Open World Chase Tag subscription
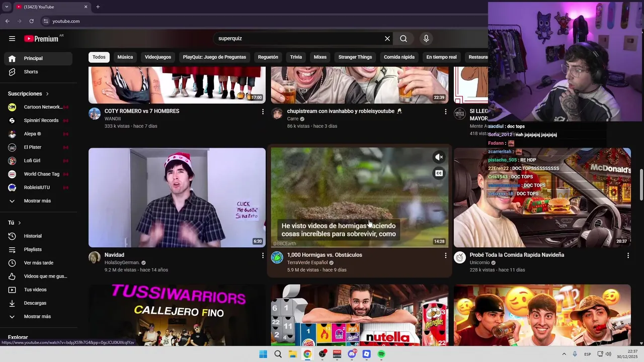Screen dimensions: 644x362 pyautogui.click(x=38, y=174)
